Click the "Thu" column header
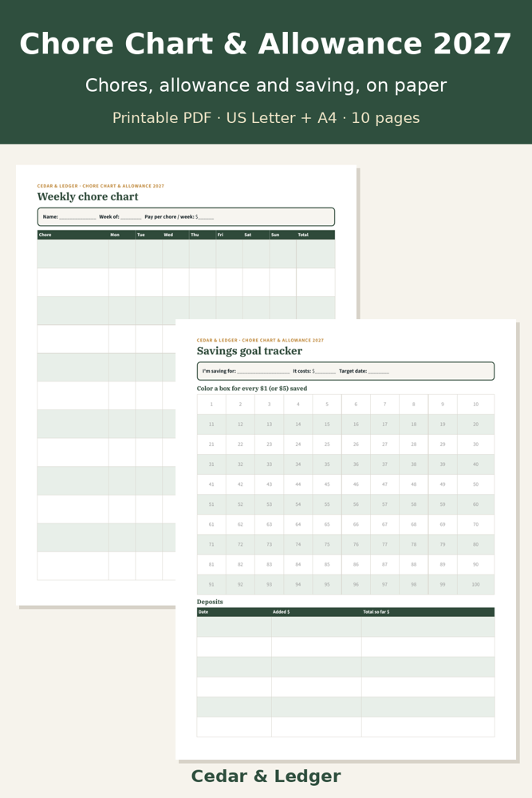532x798 pixels. tap(203, 235)
